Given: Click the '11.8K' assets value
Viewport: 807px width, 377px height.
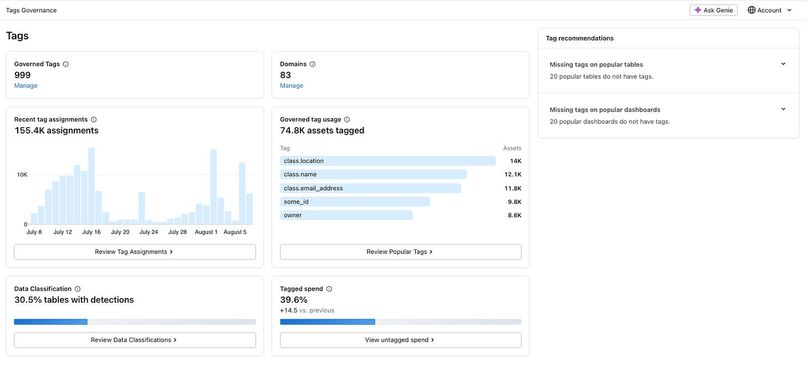Looking at the screenshot, I should click(x=513, y=188).
